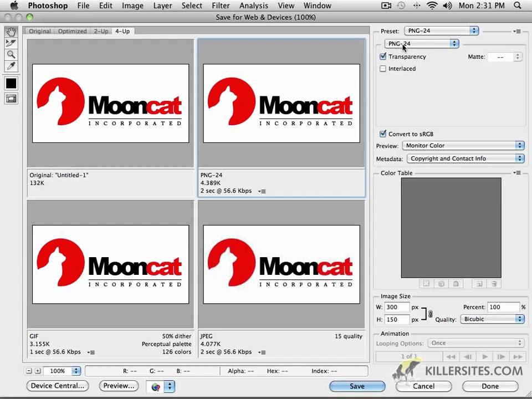Click the black eyedropper color swatch

click(11, 84)
